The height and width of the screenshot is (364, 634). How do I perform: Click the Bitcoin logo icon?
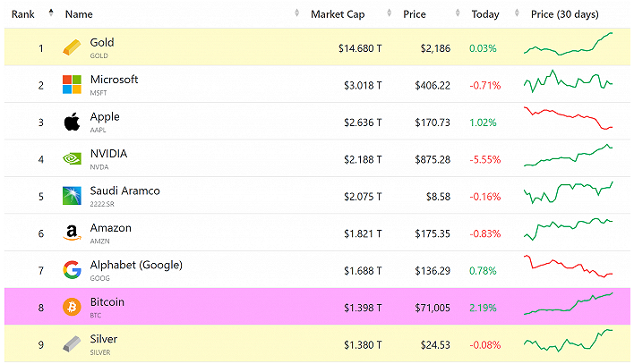pyautogui.click(x=72, y=308)
